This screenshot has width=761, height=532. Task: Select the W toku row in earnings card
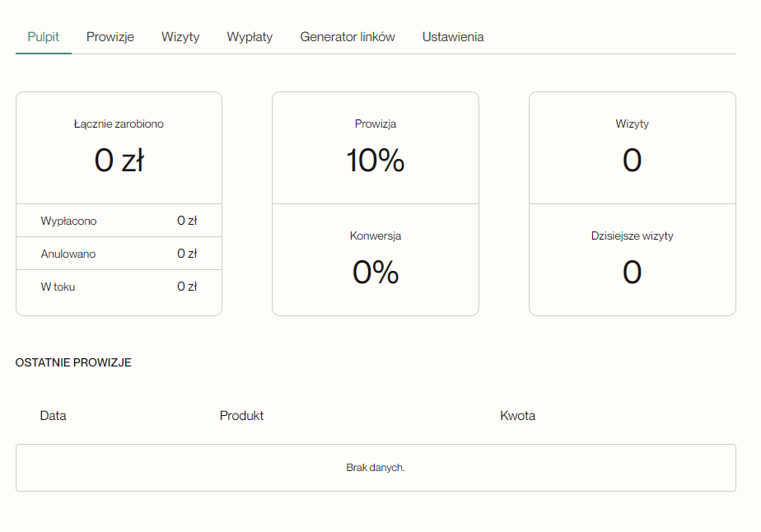coord(119,287)
